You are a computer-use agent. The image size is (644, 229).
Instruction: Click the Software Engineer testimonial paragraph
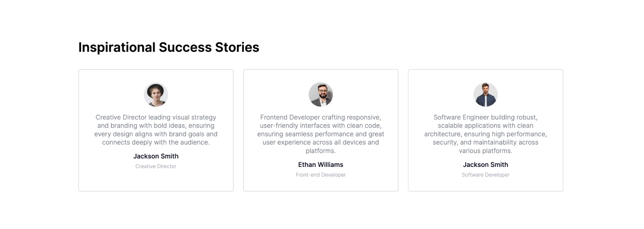click(485, 134)
